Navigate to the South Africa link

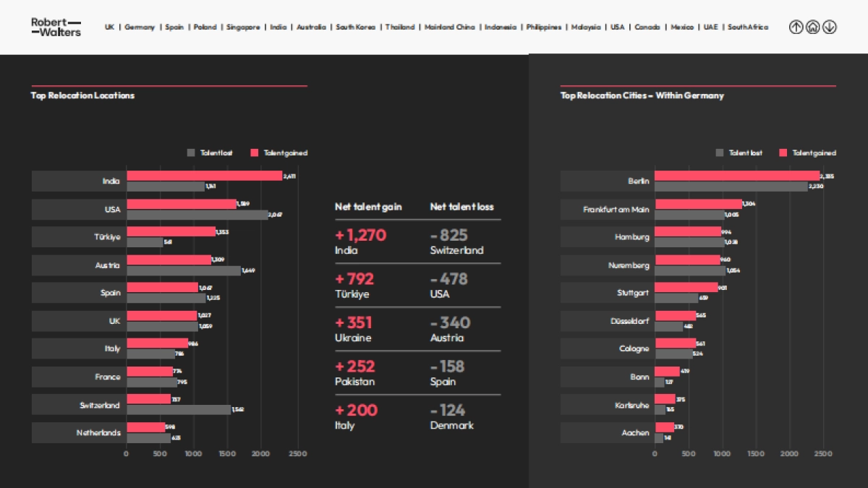[748, 27]
